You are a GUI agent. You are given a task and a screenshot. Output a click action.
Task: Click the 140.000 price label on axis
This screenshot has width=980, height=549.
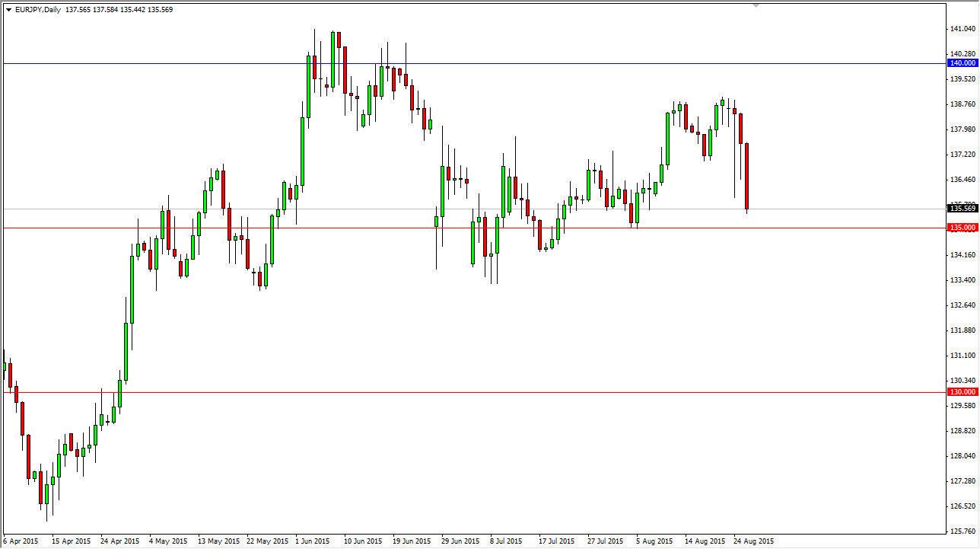[962, 63]
